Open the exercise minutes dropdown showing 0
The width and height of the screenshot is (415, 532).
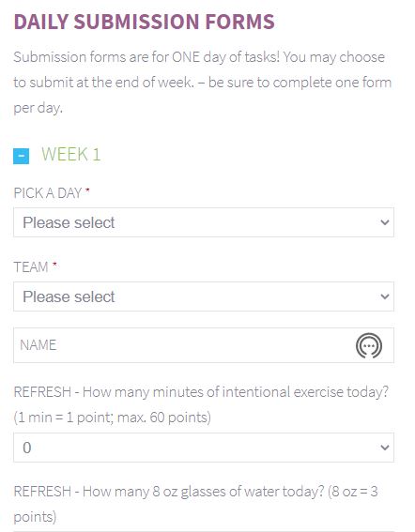pos(204,448)
